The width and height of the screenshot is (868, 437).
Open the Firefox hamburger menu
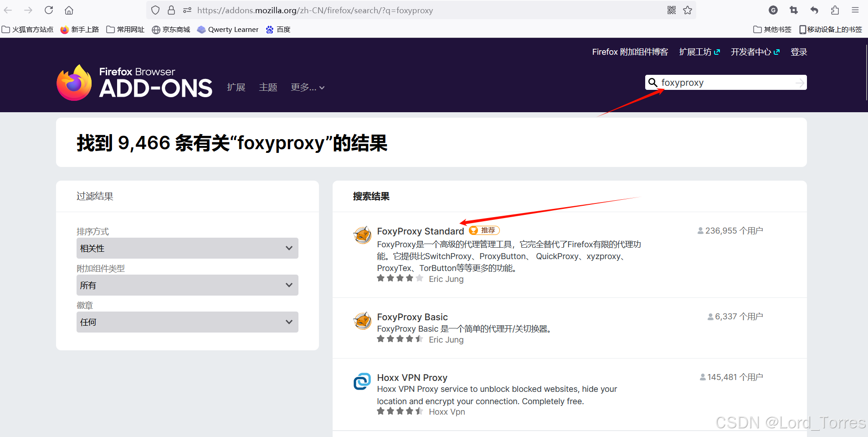point(855,10)
